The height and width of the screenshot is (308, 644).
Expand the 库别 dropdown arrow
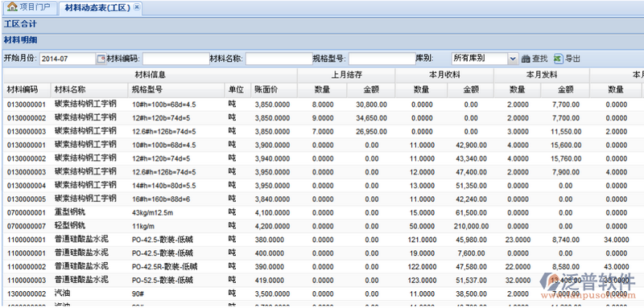(x=513, y=59)
